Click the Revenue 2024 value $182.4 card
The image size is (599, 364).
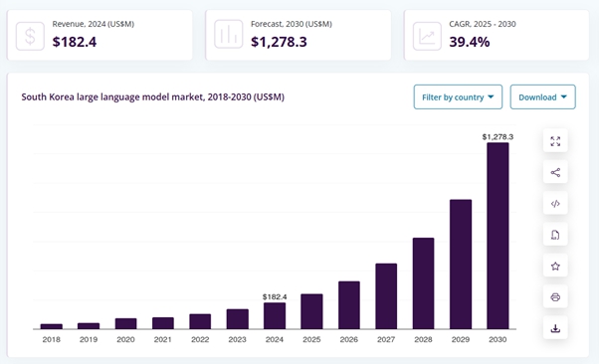coord(100,35)
